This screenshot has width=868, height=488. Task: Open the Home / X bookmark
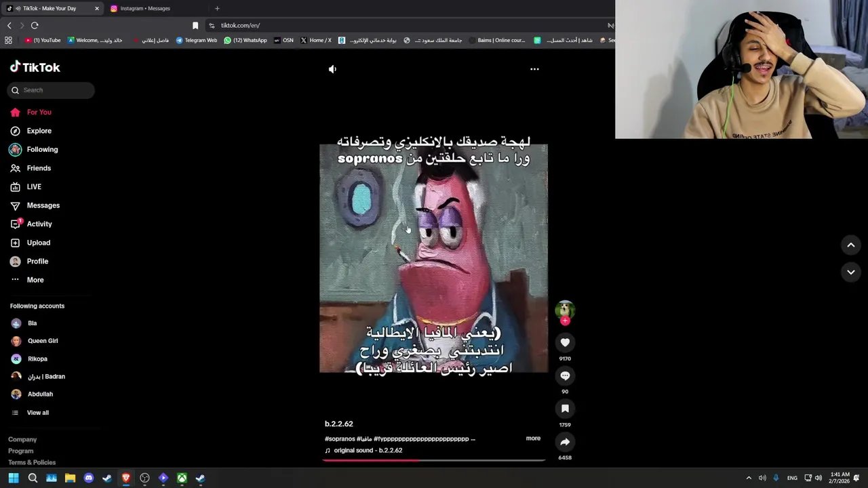pyautogui.click(x=316, y=41)
